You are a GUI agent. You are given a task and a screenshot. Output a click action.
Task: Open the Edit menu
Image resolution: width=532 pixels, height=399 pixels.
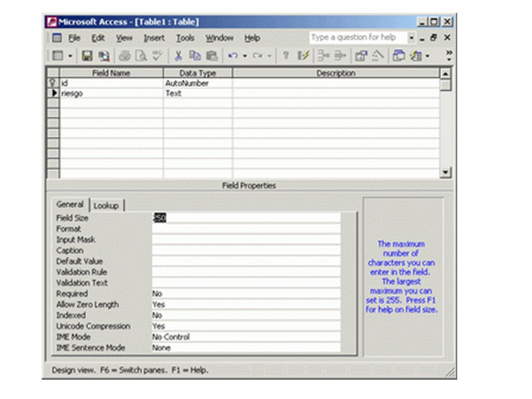pyautogui.click(x=98, y=38)
